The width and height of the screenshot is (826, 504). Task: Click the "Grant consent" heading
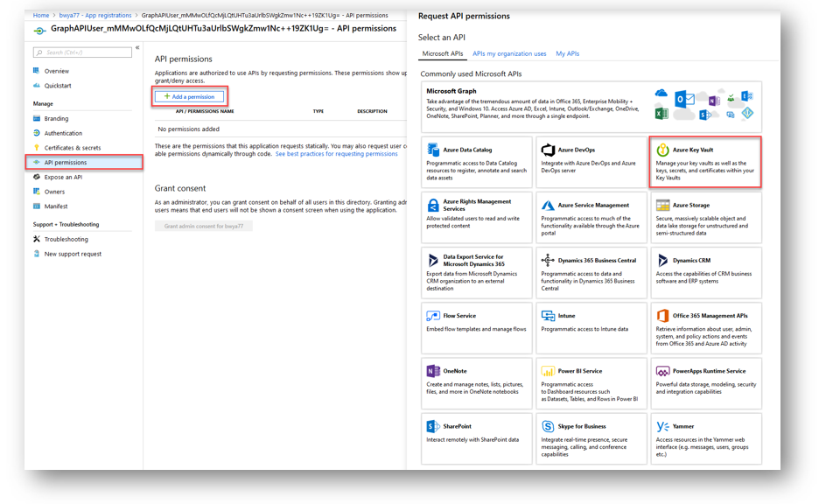click(x=180, y=188)
